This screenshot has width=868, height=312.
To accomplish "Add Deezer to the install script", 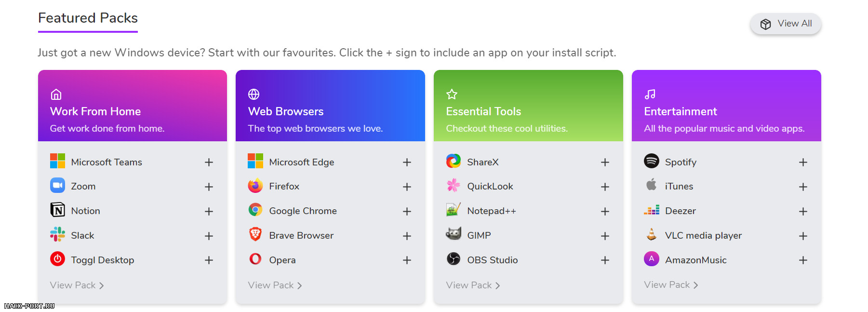I will pyautogui.click(x=803, y=211).
